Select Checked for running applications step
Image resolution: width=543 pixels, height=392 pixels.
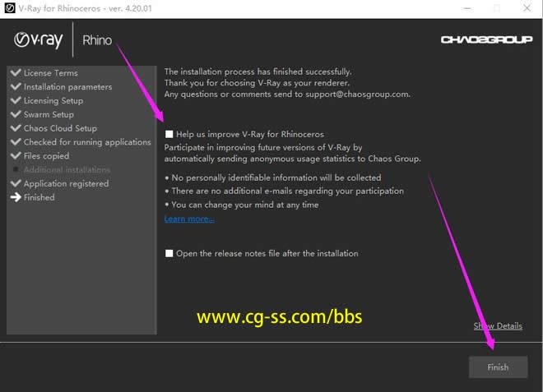(x=87, y=142)
